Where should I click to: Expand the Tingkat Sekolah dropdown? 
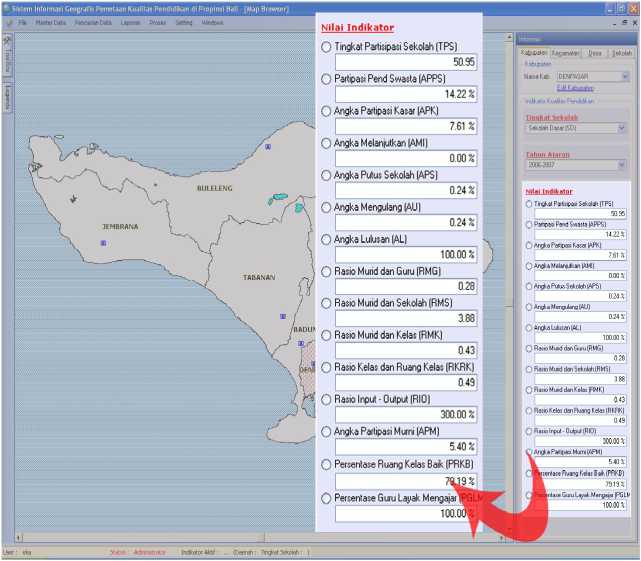[x=622, y=128]
